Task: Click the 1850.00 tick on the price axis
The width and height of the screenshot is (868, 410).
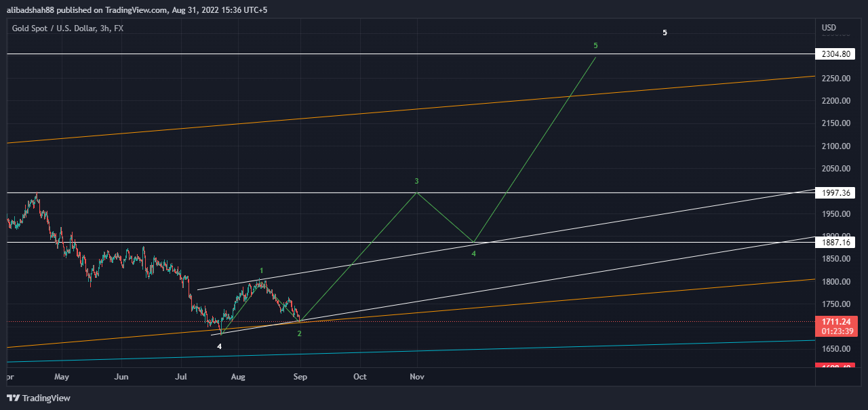Action: pos(835,259)
